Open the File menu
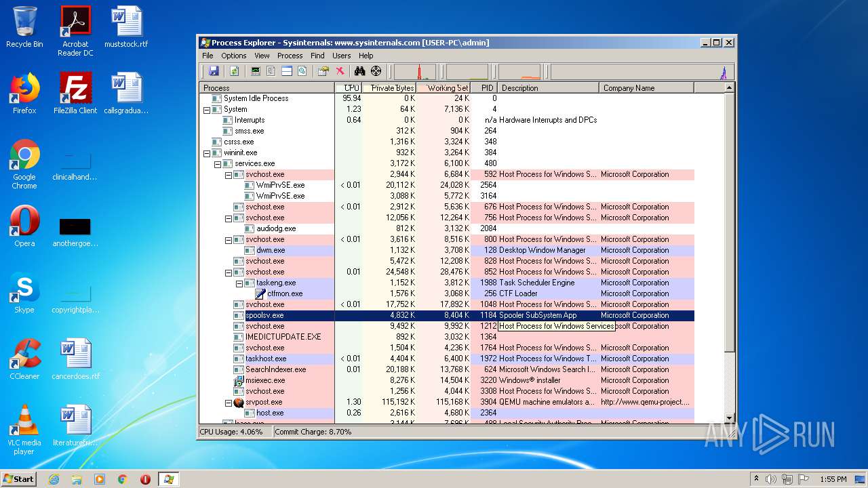This screenshot has height=488, width=868. click(x=208, y=56)
